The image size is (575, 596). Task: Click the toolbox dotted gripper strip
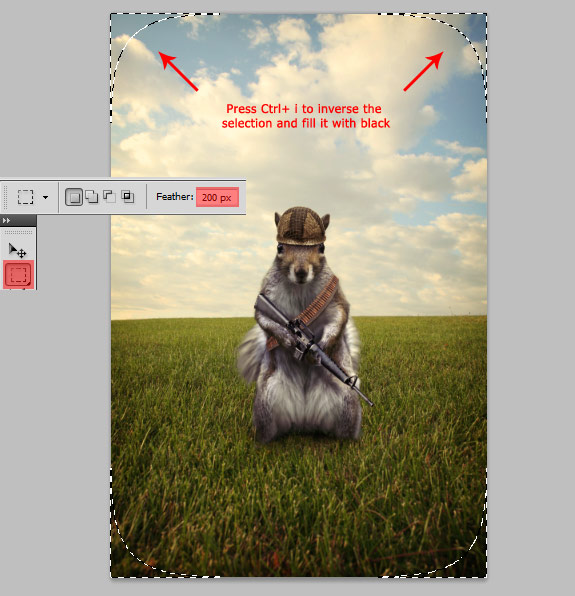point(18,232)
